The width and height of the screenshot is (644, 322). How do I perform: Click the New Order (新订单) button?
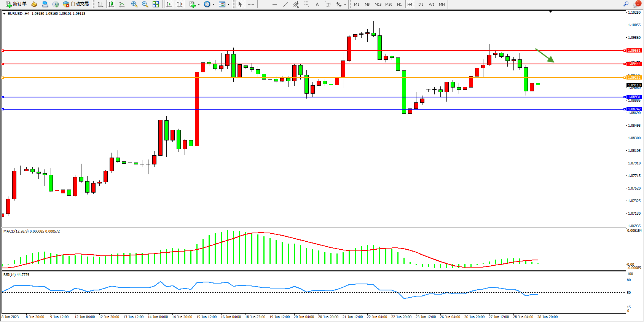click(16, 4)
